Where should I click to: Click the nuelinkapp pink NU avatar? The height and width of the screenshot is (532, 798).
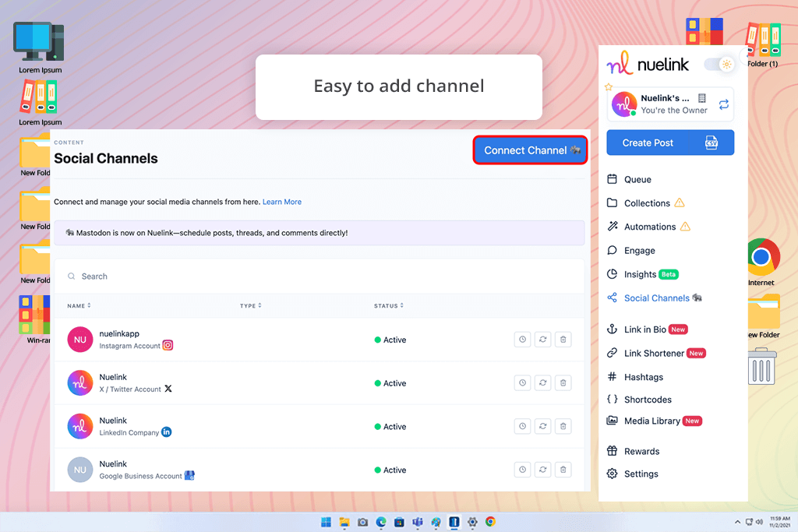point(80,340)
